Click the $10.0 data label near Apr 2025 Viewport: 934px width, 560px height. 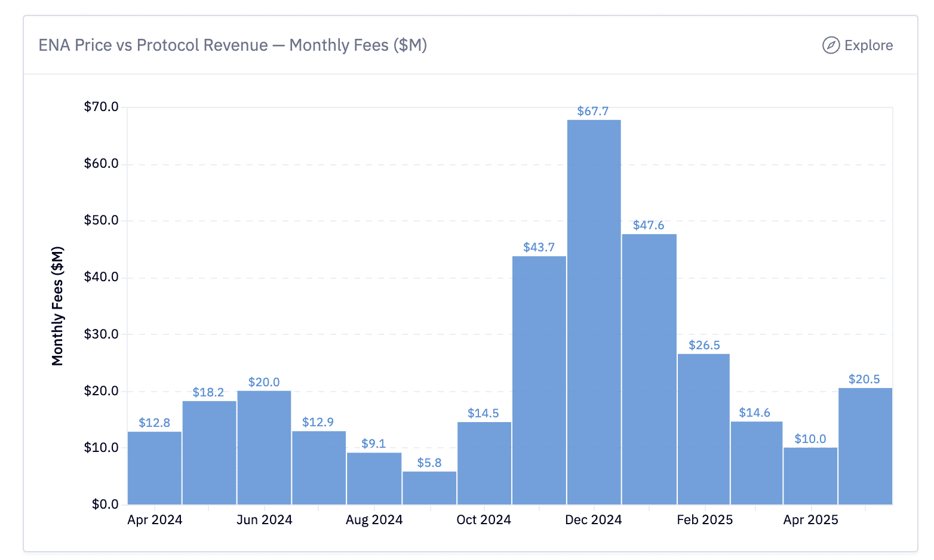point(809,438)
